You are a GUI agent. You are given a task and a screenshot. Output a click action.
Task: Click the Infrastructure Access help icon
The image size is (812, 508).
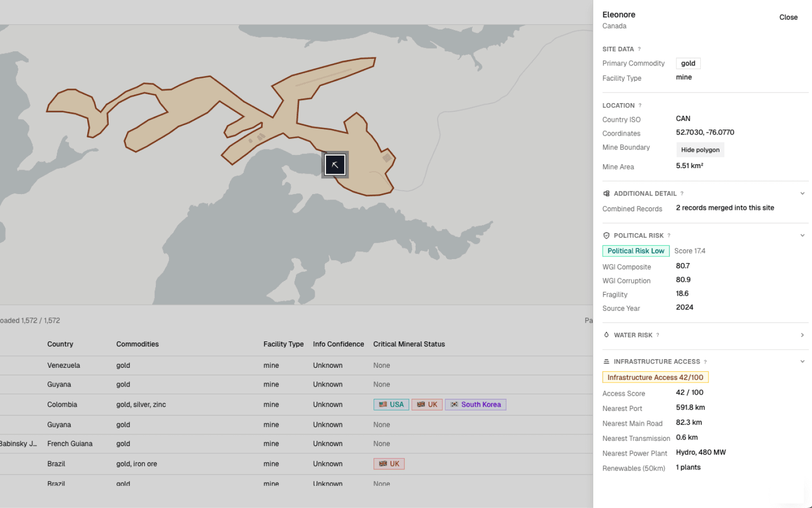(705, 362)
